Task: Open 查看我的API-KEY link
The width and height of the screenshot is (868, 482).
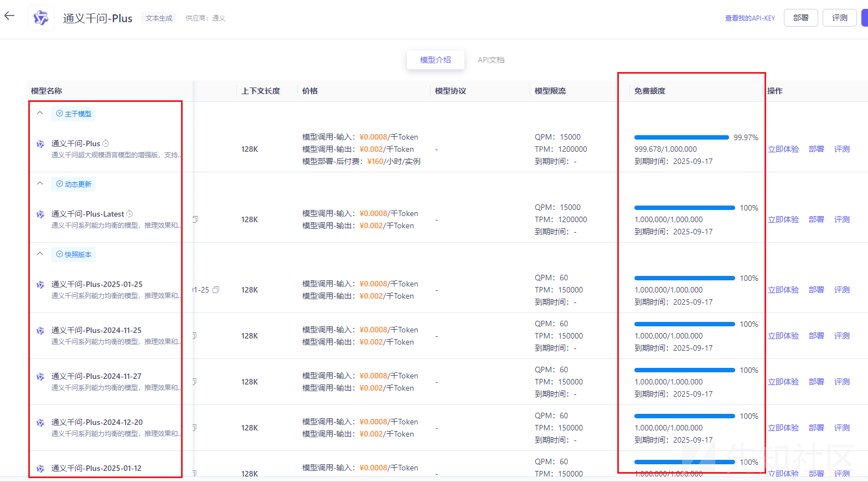Action: [750, 18]
